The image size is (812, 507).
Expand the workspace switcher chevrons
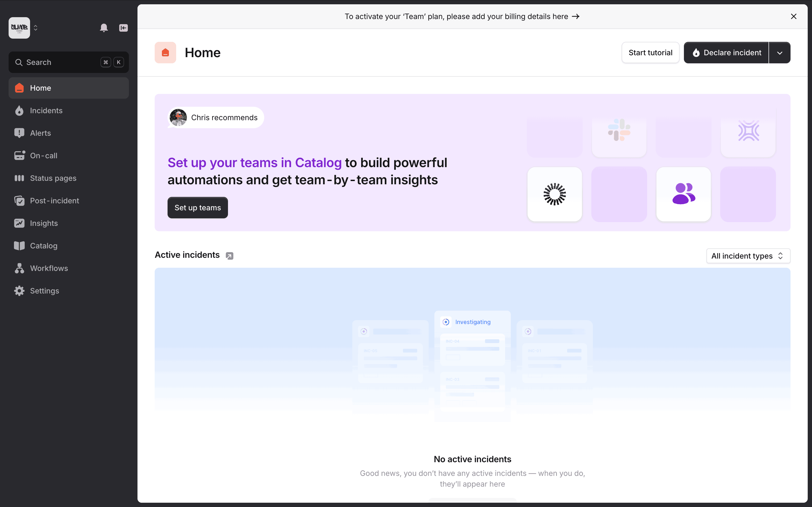pyautogui.click(x=35, y=28)
